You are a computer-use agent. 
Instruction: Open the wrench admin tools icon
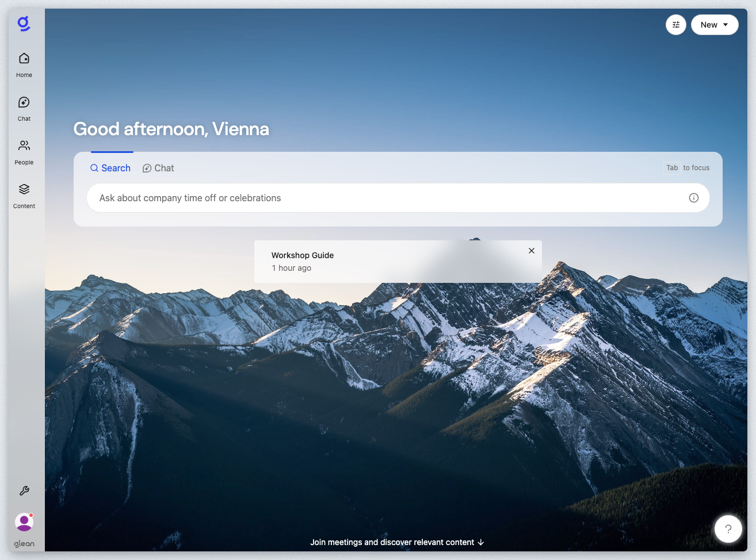(x=24, y=490)
